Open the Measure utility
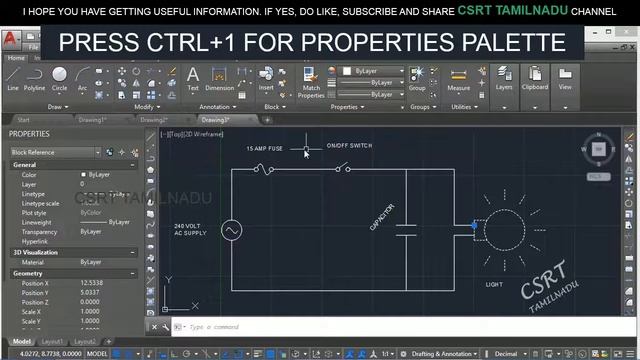This screenshot has width=640, height=360. pos(458,80)
